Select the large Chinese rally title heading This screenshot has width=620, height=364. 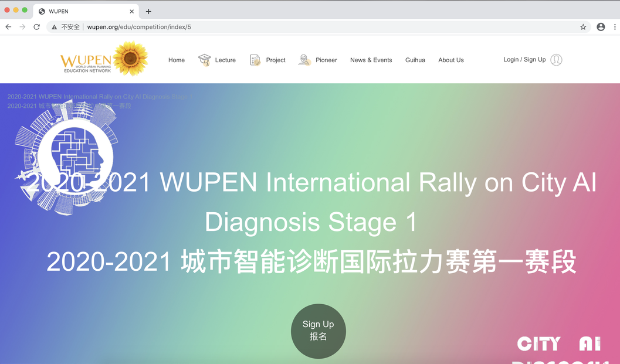(x=311, y=261)
